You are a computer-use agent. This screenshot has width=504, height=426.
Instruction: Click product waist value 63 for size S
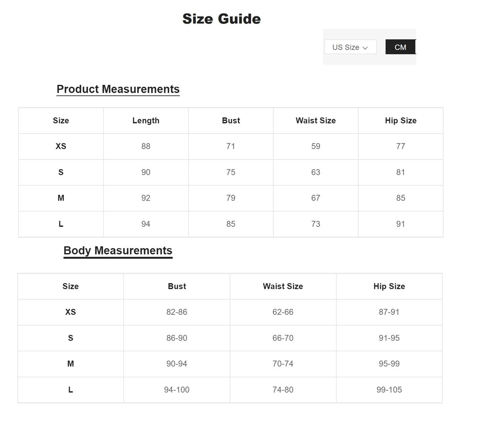tap(315, 172)
